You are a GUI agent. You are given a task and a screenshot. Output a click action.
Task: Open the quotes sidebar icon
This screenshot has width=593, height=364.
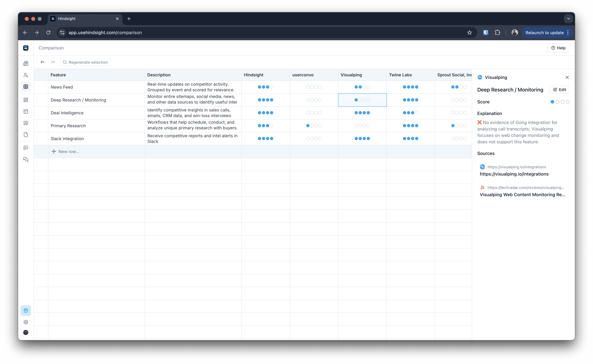coord(26,123)
